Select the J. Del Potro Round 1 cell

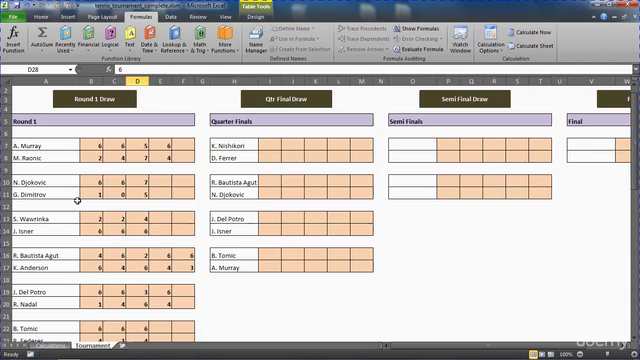point(46,292)
